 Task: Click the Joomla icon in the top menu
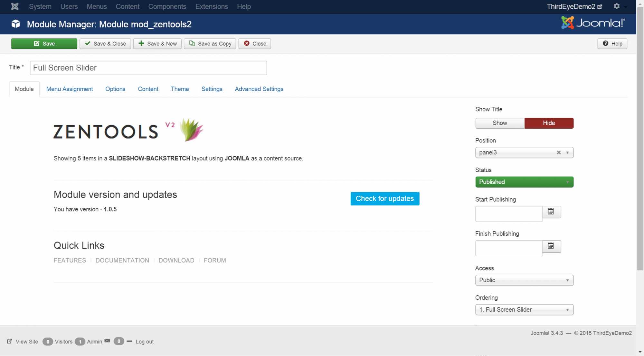15,6
